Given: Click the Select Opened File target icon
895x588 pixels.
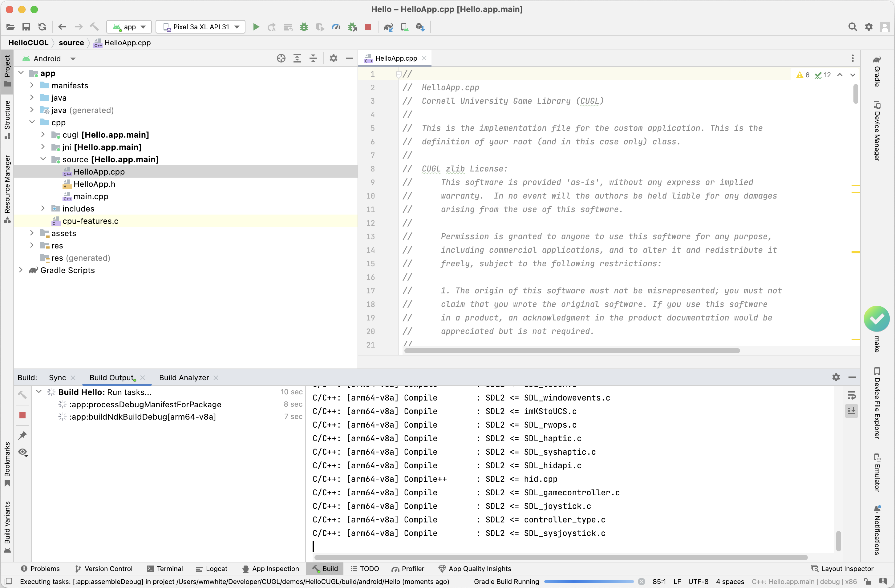Looking at the screenshot, I should 281,58.
